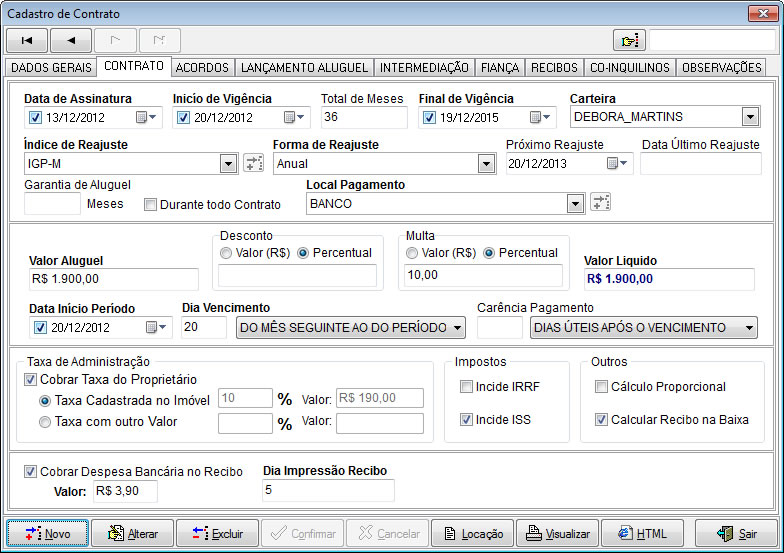The height and width of the screenshot is (553, 784).
Task: Uncheck Cobrar Despesa Bancária no Recibo
Action: tap(30, 471)
